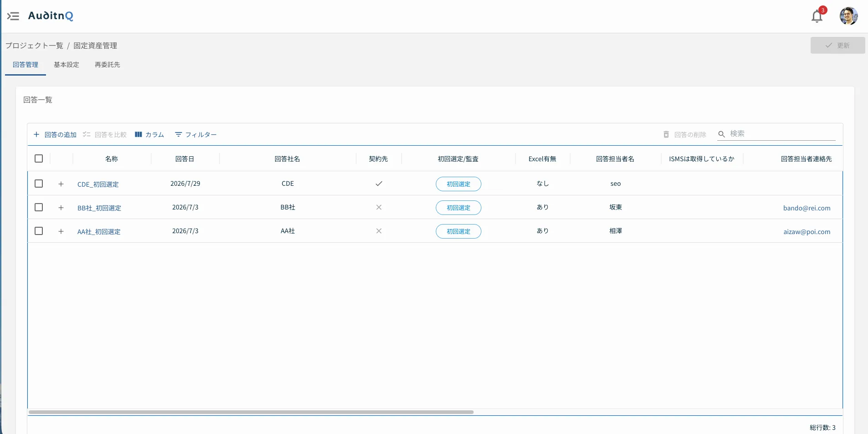Open the notification bell
Viewport: 868px width, 434px height.
817,16
